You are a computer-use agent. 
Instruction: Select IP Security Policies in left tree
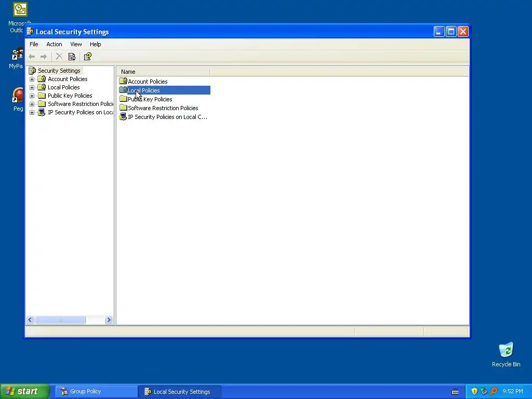[x=81, y=112]
